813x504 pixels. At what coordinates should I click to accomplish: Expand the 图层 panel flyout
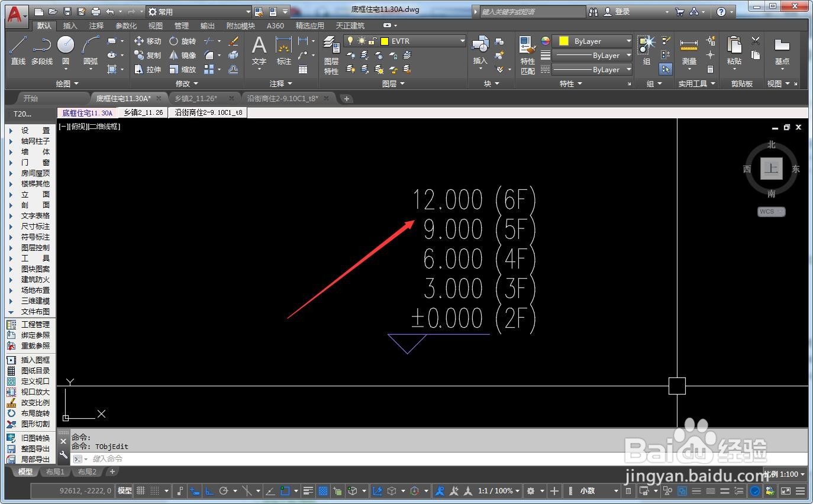pyautogui.click(x=393, y=84)
